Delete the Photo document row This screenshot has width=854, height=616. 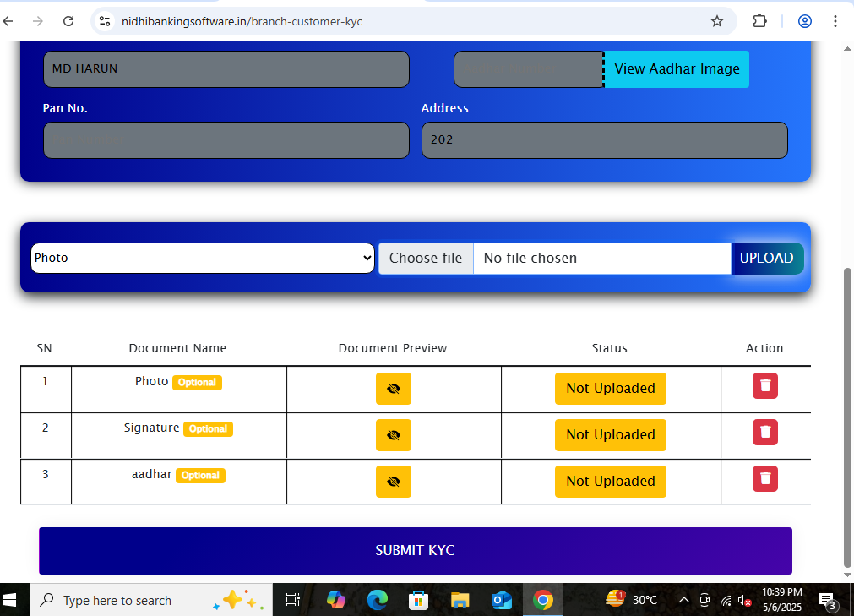(764, 385)
